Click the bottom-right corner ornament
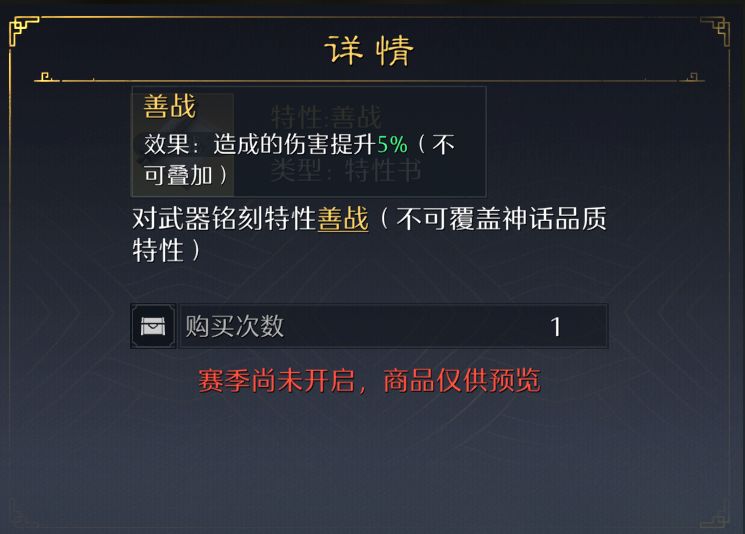 click(717, 513)
